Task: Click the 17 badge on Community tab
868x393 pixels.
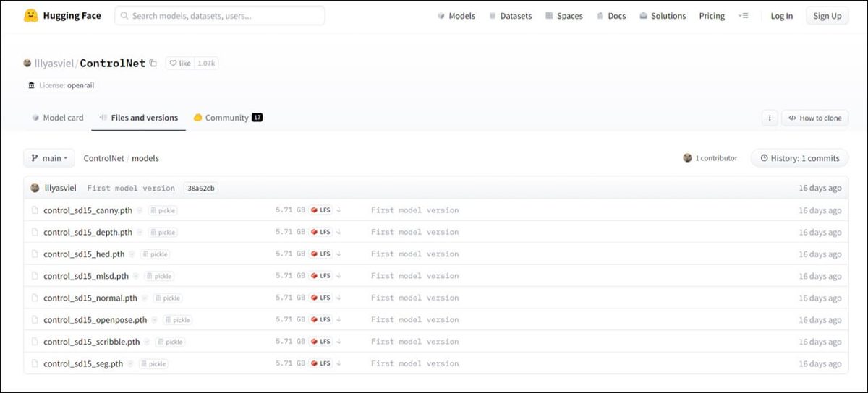Action: pyautogui.click(x=257, y=118)
